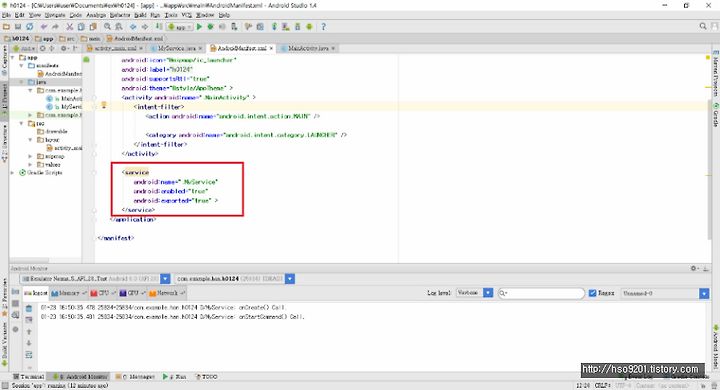
Task: Expand Gradle Scripts node
Action: click(13, 173)
